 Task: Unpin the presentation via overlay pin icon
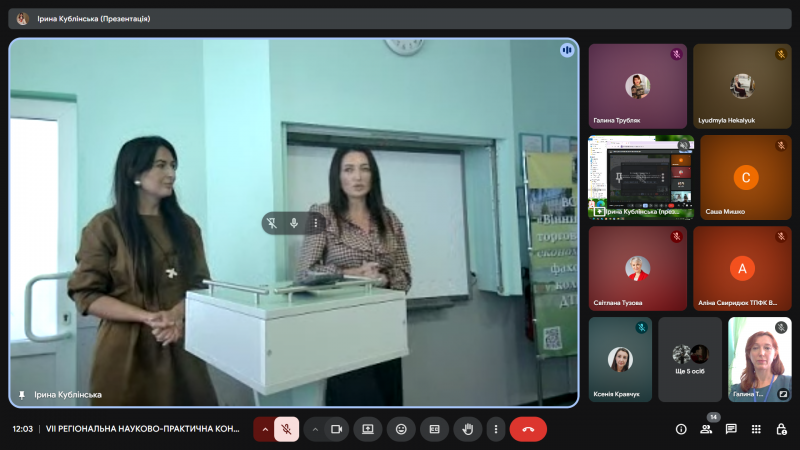click(272, 223)
